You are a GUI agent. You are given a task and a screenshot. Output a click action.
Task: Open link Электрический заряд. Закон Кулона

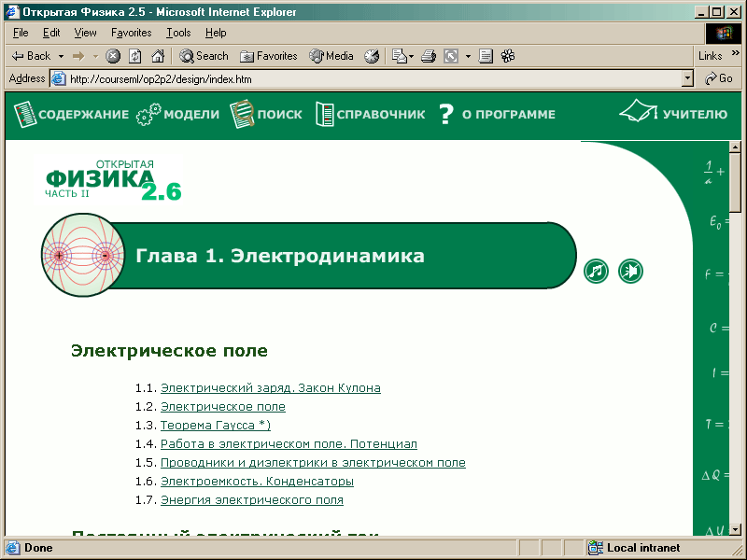coord(271,388)
